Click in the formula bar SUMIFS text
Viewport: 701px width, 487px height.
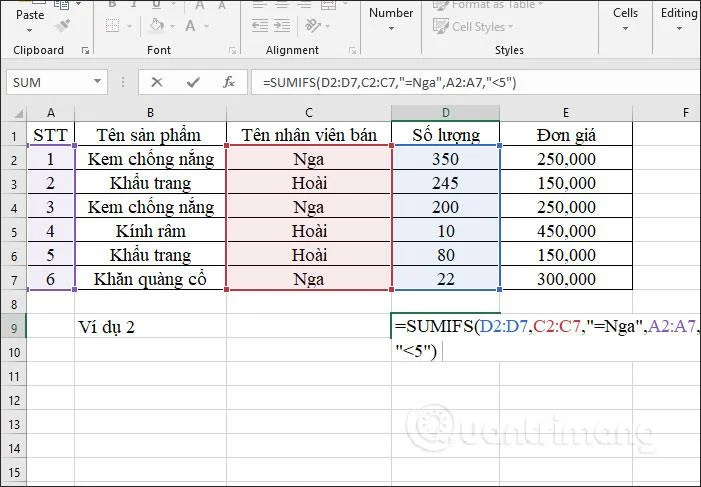coord(389,82)
